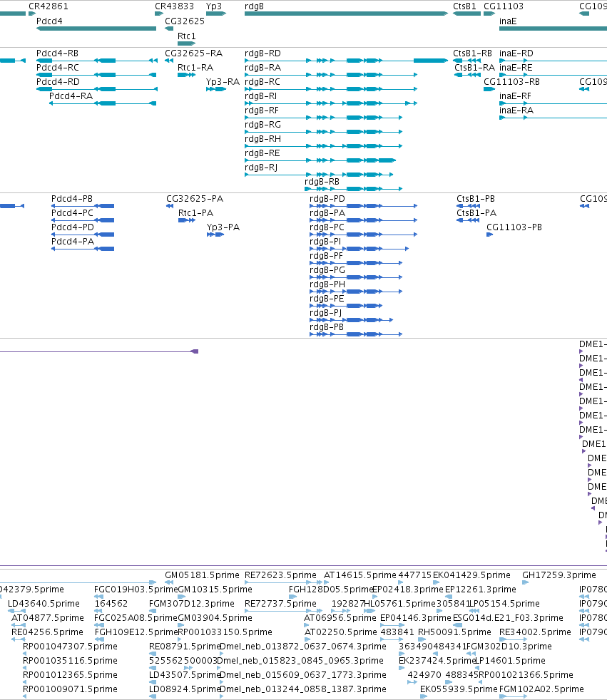
Task: Select the CtsB1-RB transcript
Action: pyautogui.click(x=466, y=61)
